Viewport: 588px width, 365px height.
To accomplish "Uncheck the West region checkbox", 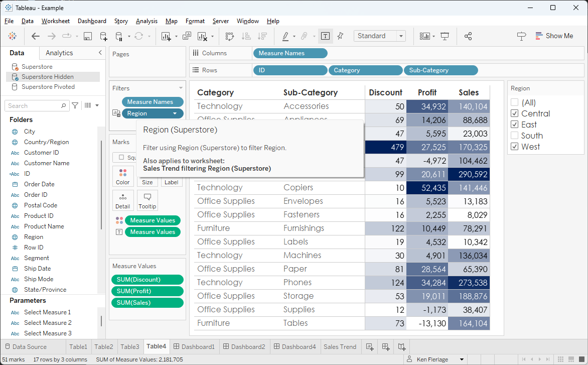I will [515, 147].
